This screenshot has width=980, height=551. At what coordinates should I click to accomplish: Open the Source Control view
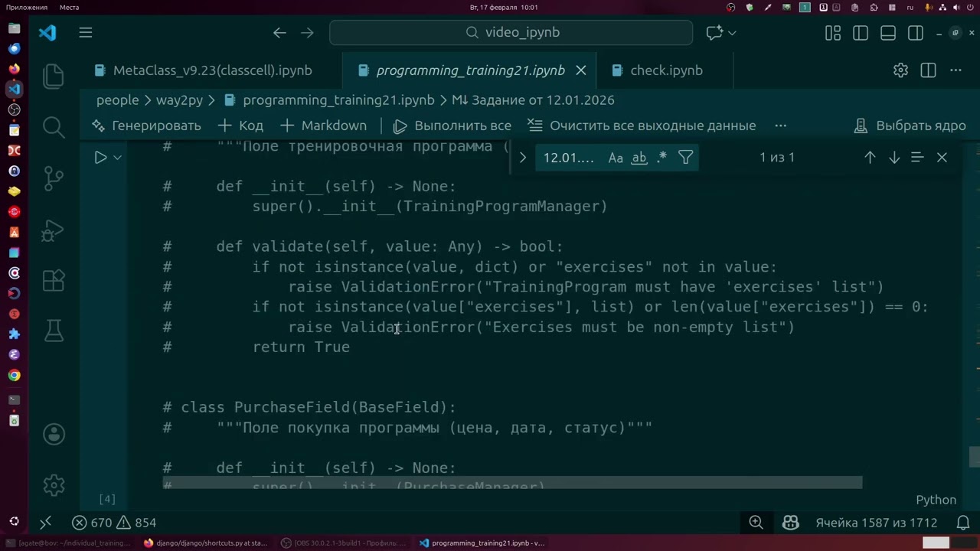(54, 178)
